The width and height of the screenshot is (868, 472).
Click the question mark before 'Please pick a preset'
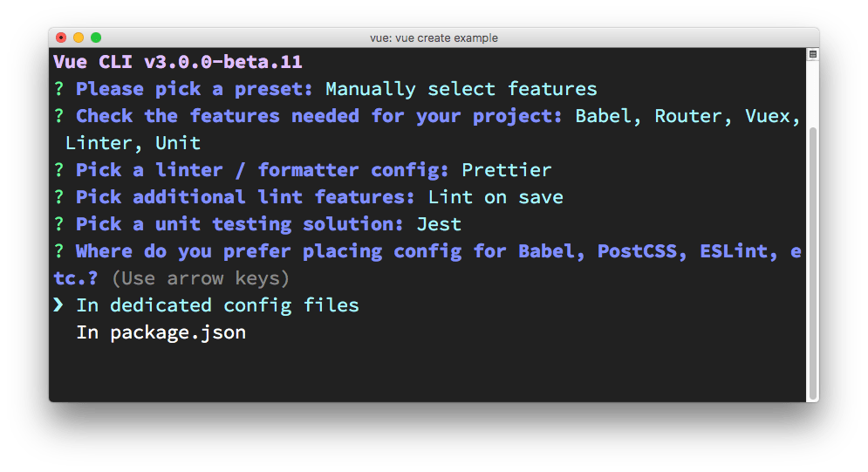[x=58, y=89]
